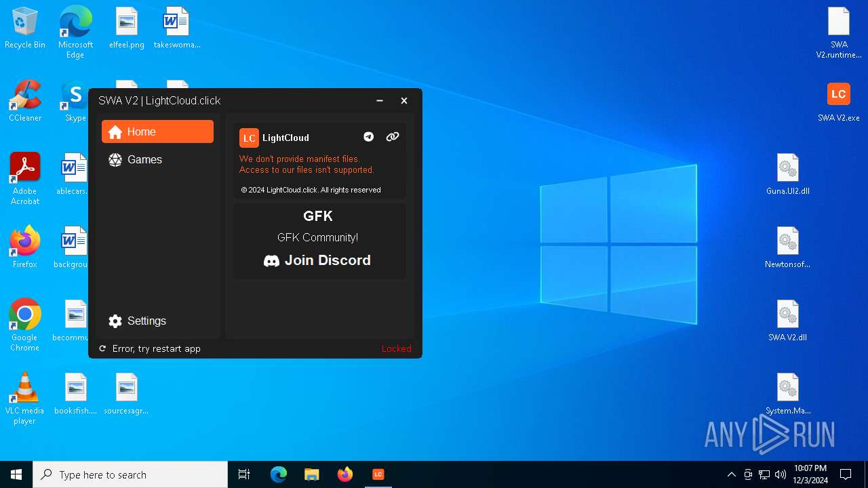The image size is (868, 488).
Task: Select VLC media player desktop shortcut
Action: pos(25,399)
